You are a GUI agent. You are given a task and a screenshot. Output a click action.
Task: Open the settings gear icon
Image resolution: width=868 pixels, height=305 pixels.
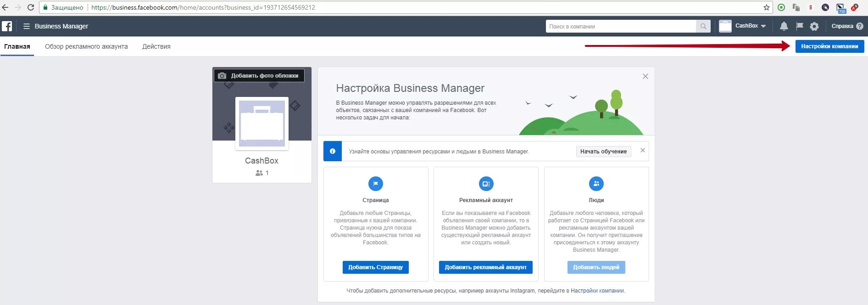(x=814, y=26)
